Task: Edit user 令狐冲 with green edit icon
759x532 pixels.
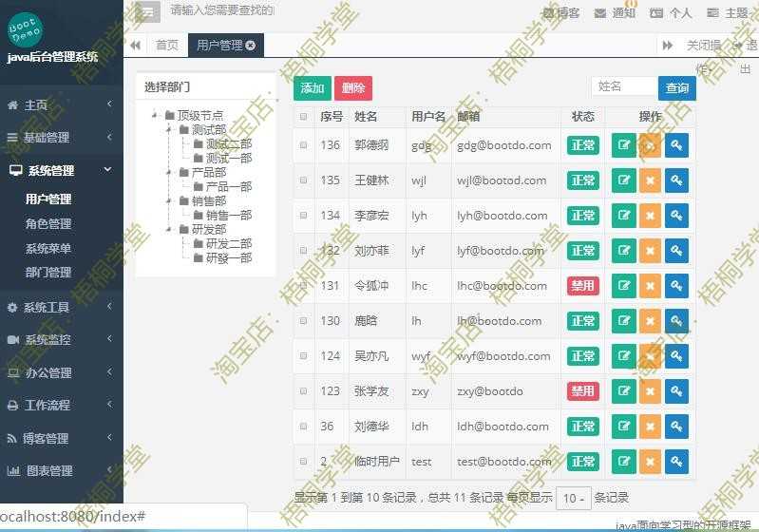Action: [624, 286]
